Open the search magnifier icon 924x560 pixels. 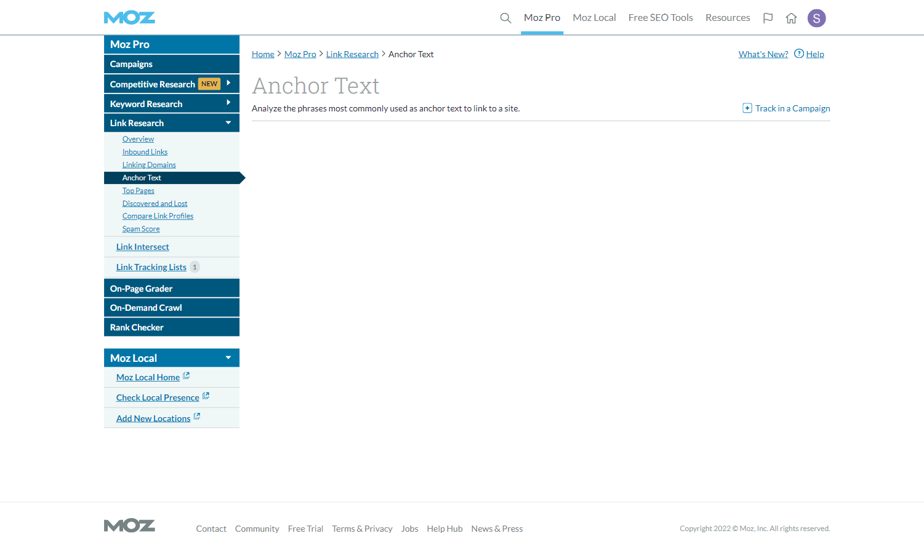point(505,18)
